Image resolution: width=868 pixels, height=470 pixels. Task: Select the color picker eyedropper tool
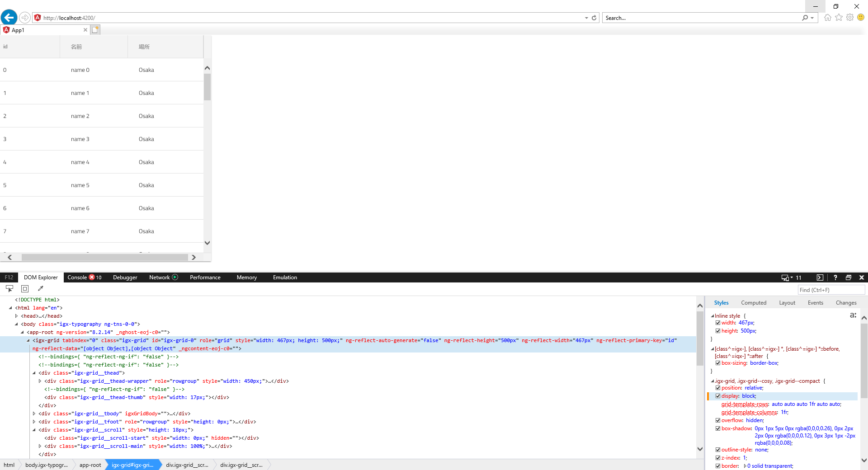click(x=41, y=289)
